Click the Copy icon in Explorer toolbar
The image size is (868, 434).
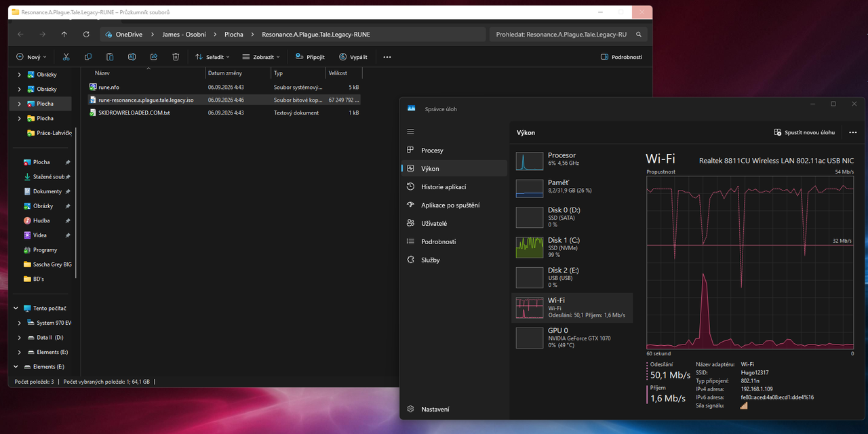[x=88, y=57]
